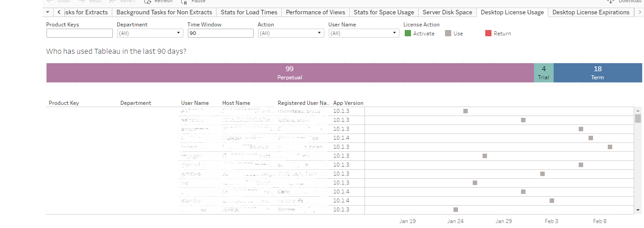The height and width of the screenshot is (228, 644).
Task: Click the Jan 24 axis label
Action: [455, 221]
